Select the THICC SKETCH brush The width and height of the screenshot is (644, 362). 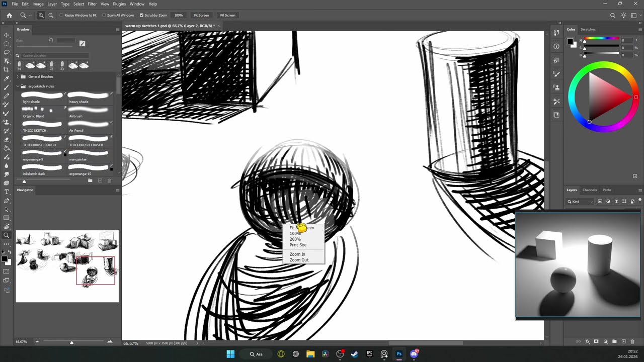pos(42,126)
